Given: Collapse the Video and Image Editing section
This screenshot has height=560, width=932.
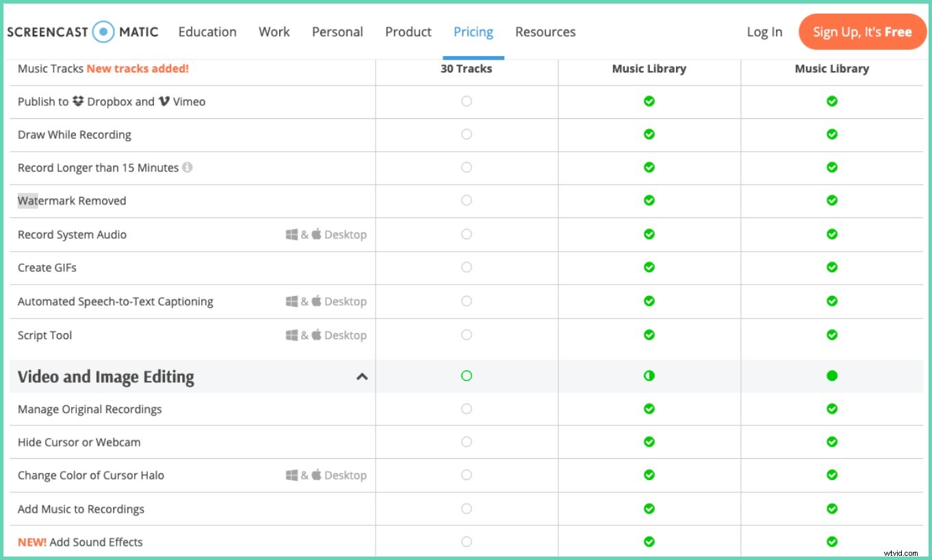Looking at the screenshot, I should pos(362,377).
